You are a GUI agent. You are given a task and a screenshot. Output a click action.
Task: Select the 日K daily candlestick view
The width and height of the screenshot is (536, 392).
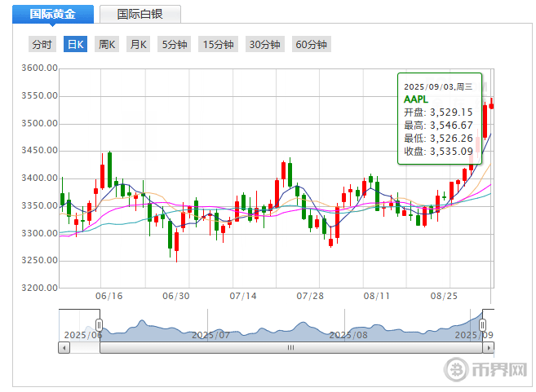75,45
